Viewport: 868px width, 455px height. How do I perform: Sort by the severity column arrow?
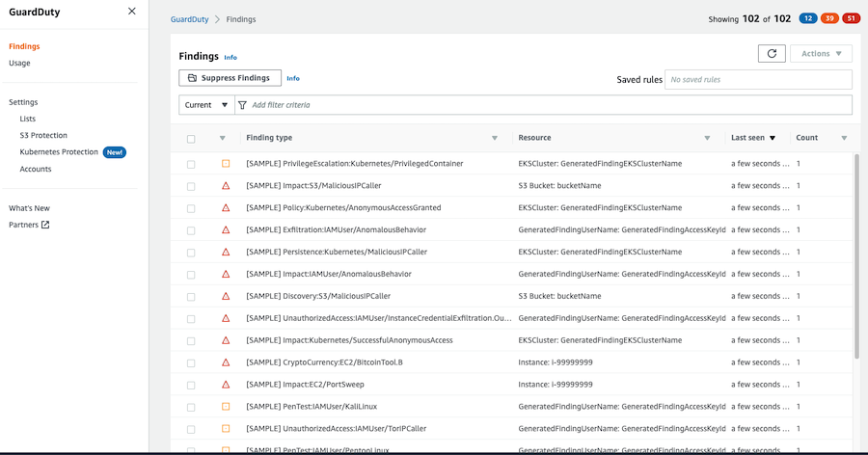[x=223, y=139]
